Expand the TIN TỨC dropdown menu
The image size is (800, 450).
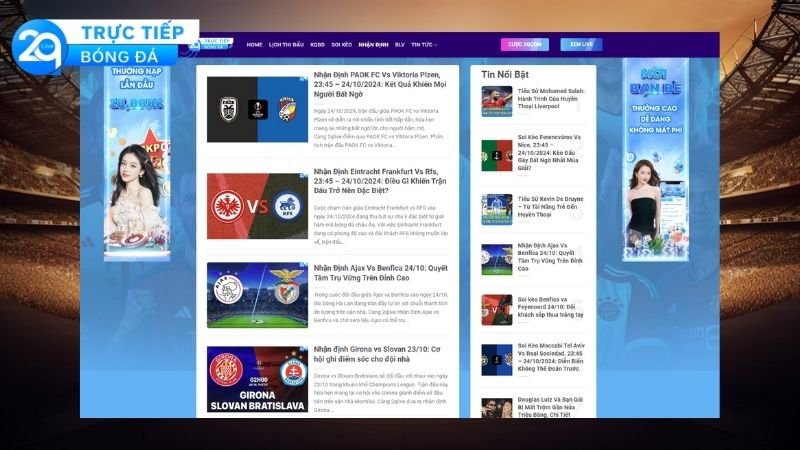pyautogui.click(x=423, y=45)
